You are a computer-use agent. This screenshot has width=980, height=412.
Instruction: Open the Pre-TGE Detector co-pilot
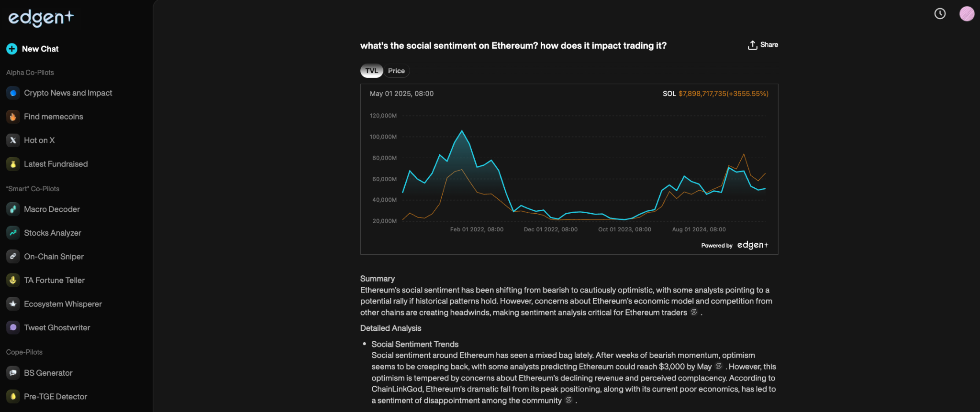pyautogui.click(x=55, y=397)
